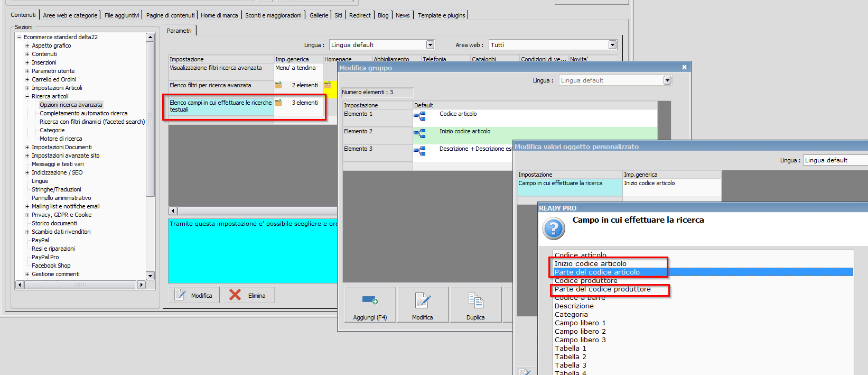Collapse the Ricerca articoli tree node
Image resolution: width=868 pixels, height=375 pixels.
[27, 96]
